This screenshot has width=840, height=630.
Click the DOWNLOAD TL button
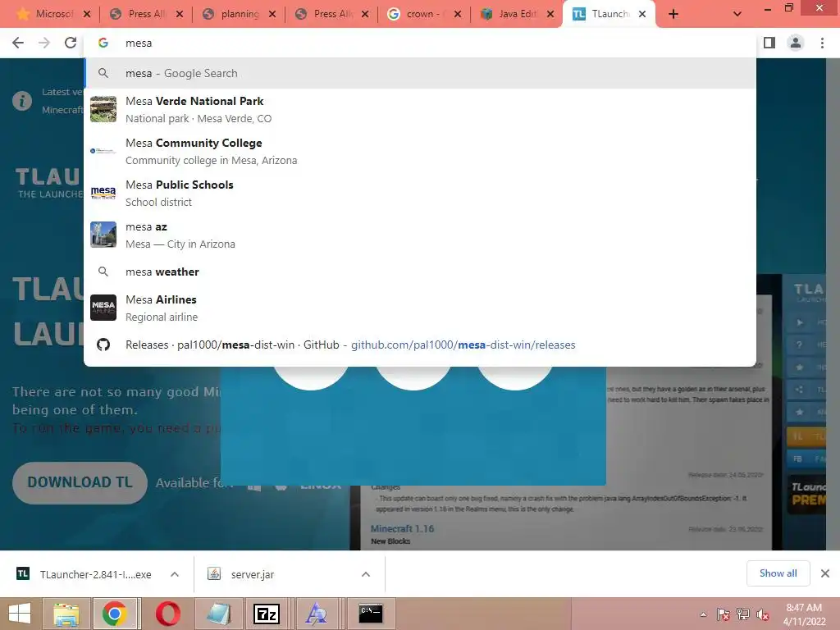[80, 482]
